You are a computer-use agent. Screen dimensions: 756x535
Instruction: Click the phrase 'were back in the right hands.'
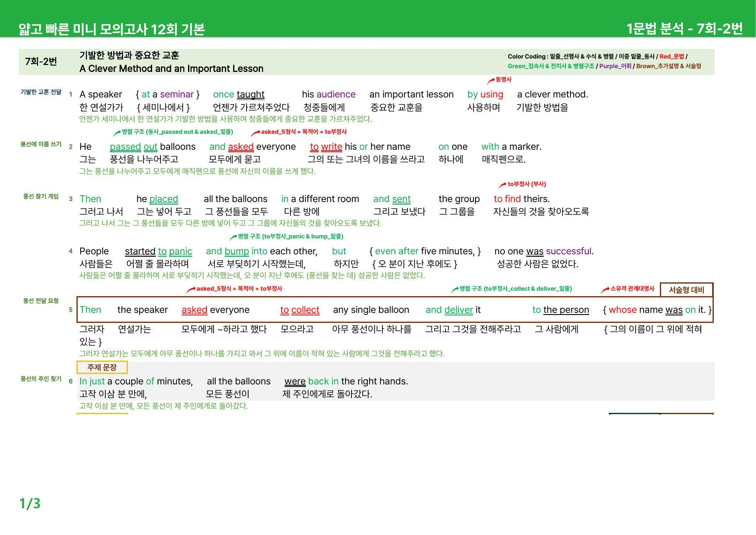346,381
